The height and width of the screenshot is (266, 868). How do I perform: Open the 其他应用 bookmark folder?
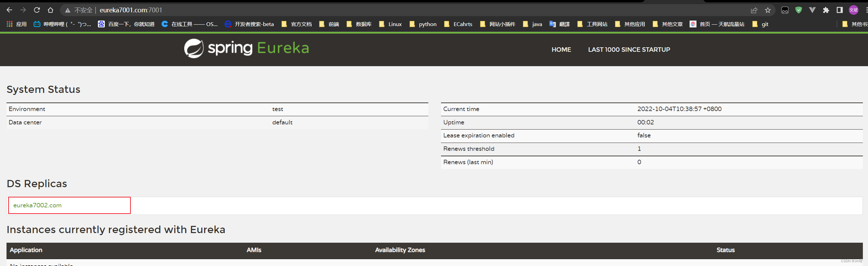630,24
